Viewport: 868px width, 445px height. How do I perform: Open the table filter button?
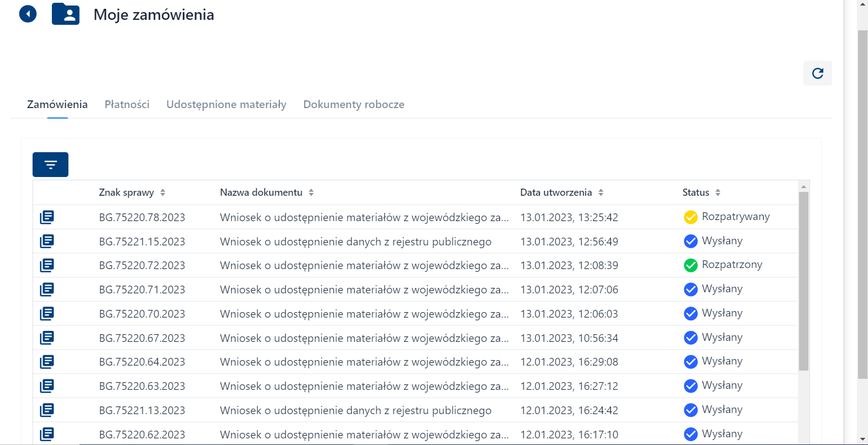(50, 165)
